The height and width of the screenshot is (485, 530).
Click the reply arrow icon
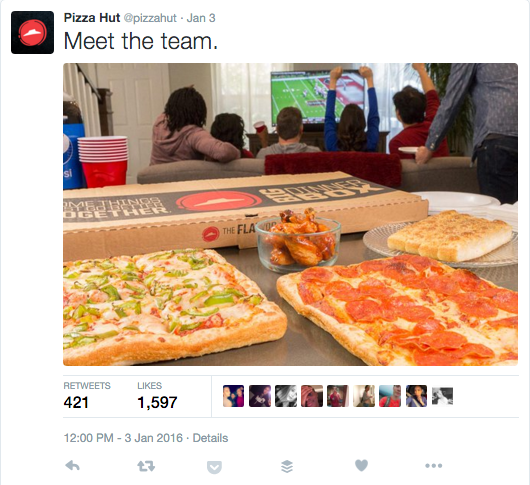pos(72,466)
